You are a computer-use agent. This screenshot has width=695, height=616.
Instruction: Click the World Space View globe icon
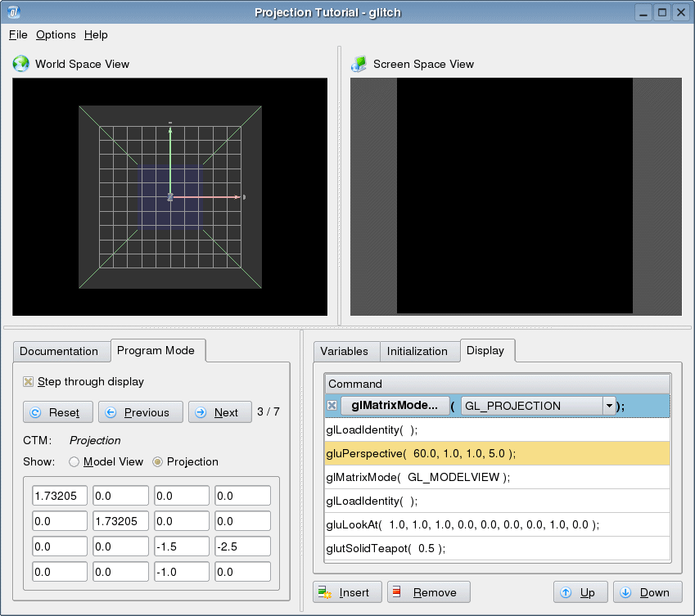(x=21, y=64)
